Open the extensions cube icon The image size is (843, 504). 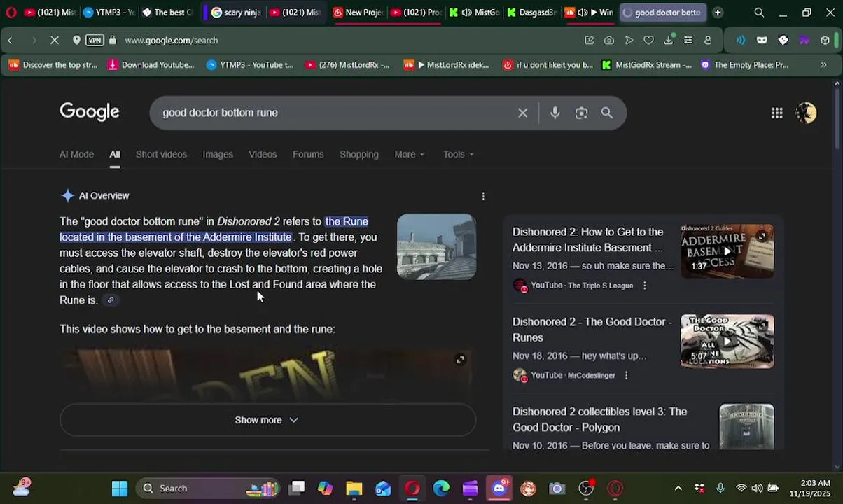[x=825, y=41]
